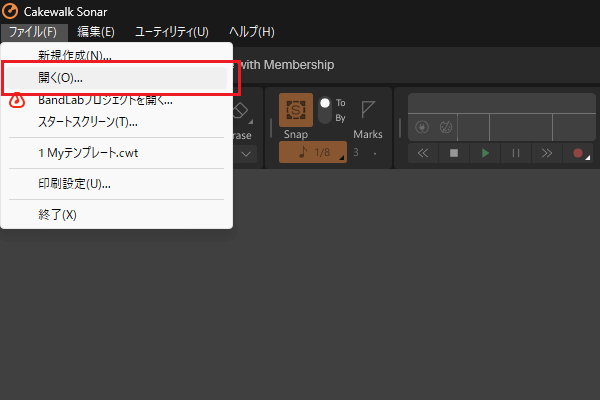Toggle the Snap To/By switch
This screenshot has width=600, height=400.
point(324,109)
